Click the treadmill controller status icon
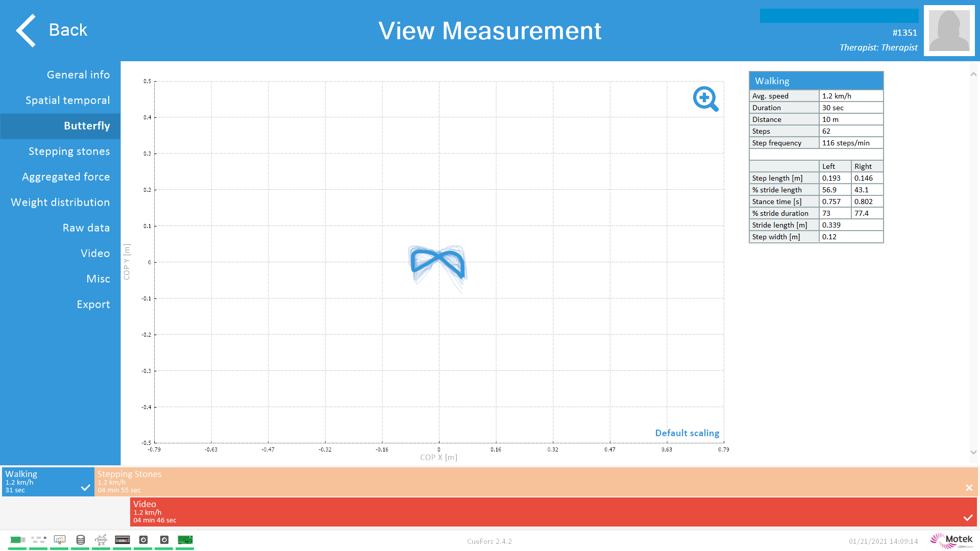This screenshot has width=980, height=551. click(122, 540)
